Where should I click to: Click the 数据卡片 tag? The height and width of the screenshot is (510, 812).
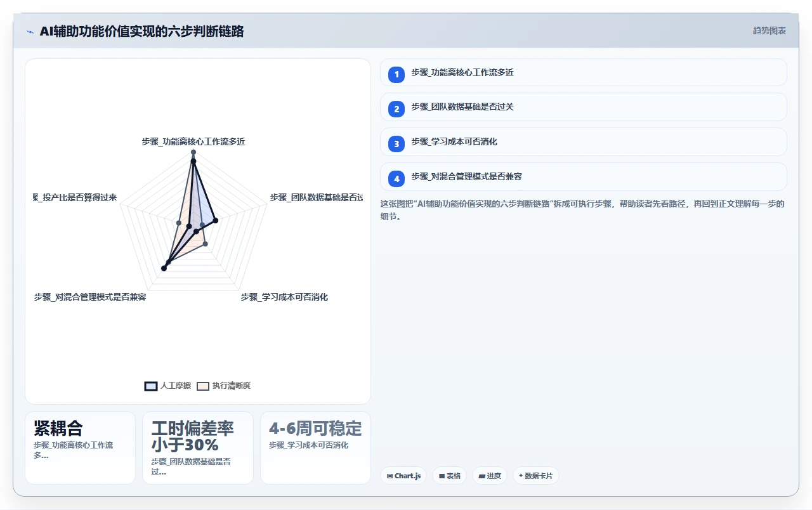tap(535, 476)
